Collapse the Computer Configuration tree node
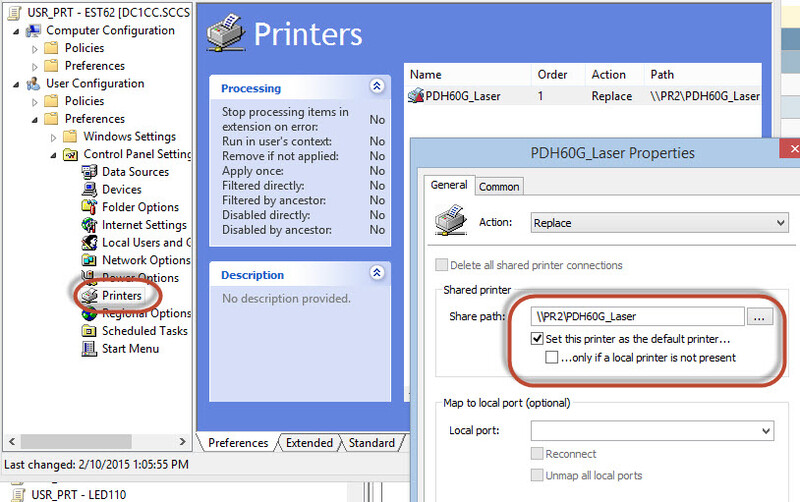The width and height of the screenshot is (800, 502). [16, 32]
